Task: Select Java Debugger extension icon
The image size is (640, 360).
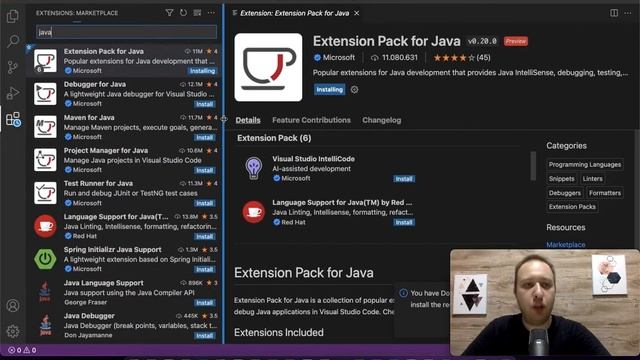Action: click(x=45, y=325)
